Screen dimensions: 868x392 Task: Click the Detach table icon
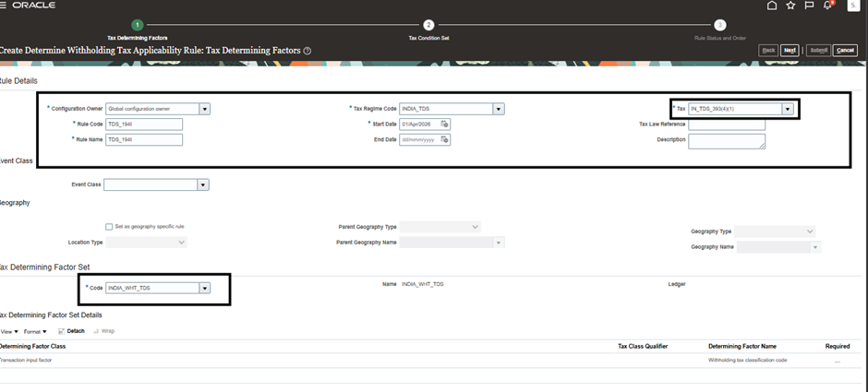click(x=62, y=331)
